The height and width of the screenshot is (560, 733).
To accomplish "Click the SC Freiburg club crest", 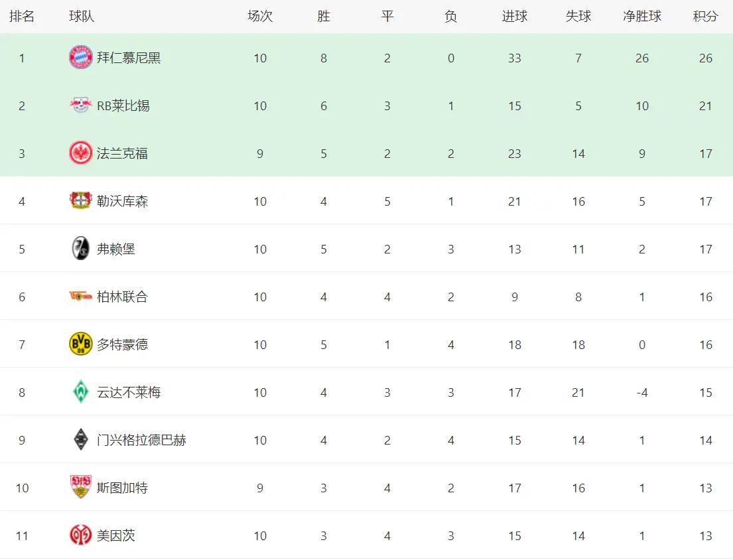I will tap(80, 248).
